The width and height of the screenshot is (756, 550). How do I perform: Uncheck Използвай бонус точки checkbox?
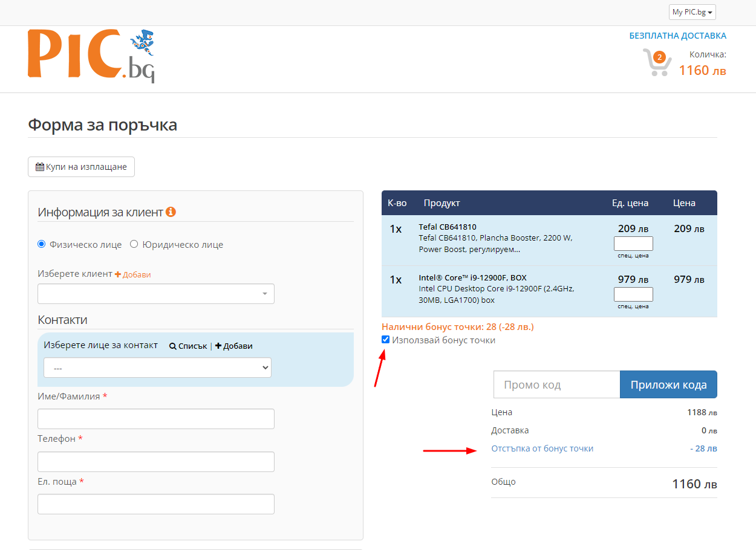coord(386,340)
